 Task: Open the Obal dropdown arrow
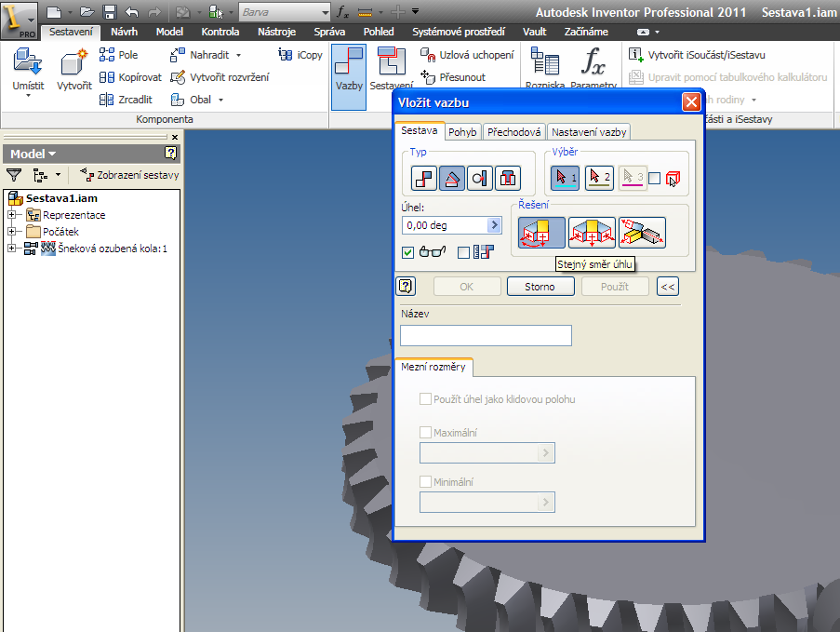(220, 100)
